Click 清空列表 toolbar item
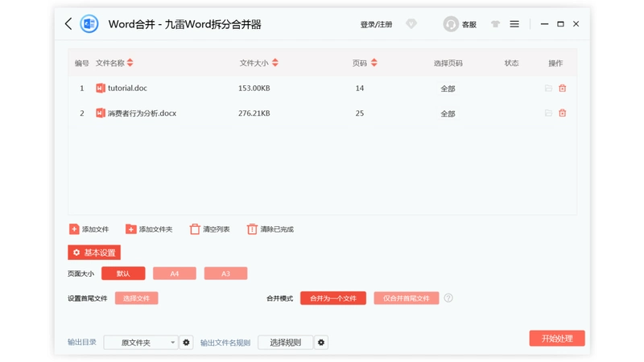The width and height of the screenshot is (644, 362). [209, 229]
